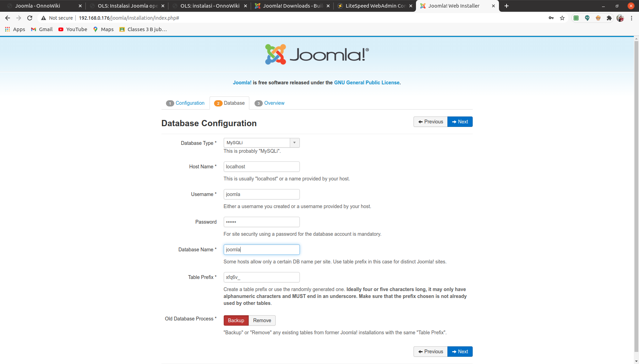
Task: Switch to Joomla! Downloads tab
Action: pyautogui.click(x=293, y=6)
